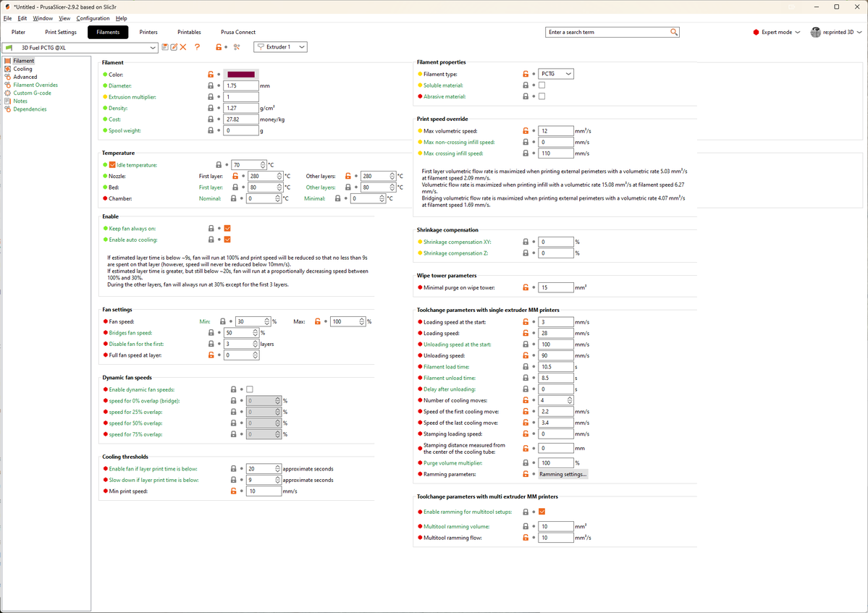Image resolution: width=868 pixels, height=613 pixels.
Task: Expand the Expert mode dropdown
Action: (x=798, y=32)
